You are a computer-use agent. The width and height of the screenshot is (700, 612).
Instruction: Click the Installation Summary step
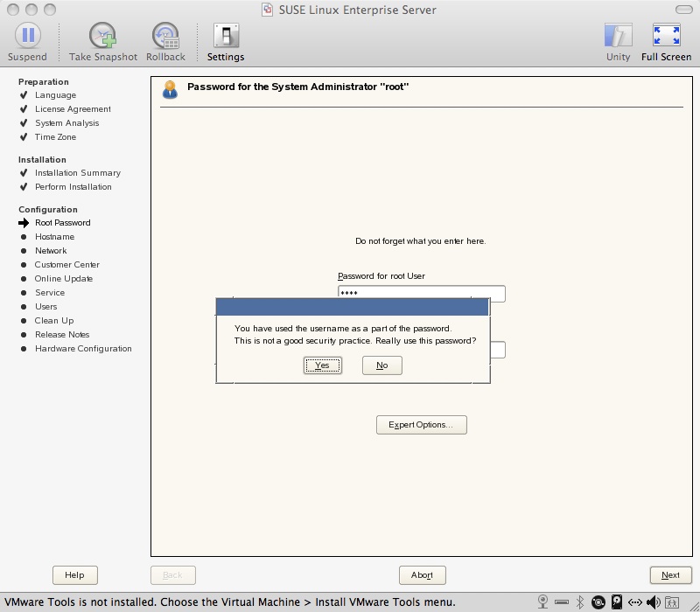pos(78,172)
